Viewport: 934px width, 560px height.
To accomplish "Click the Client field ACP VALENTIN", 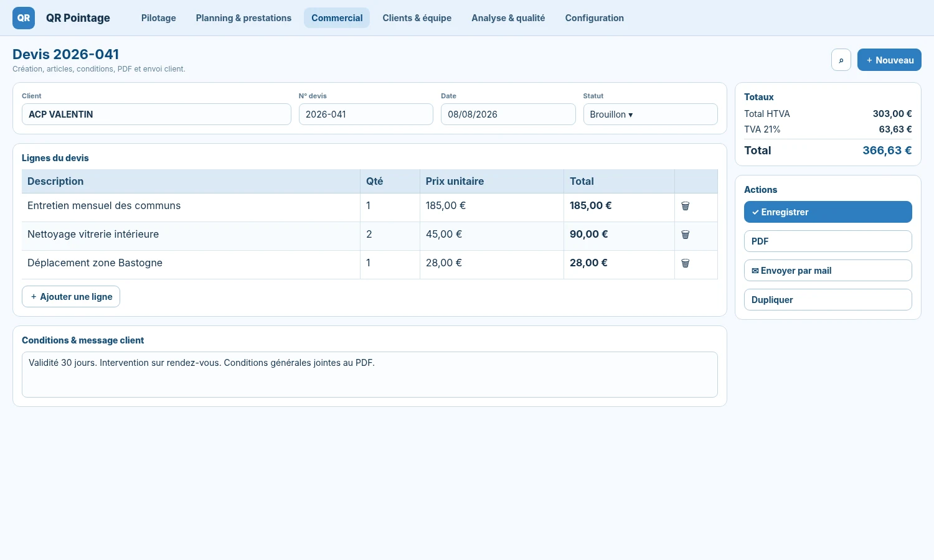I will [156, 114].
